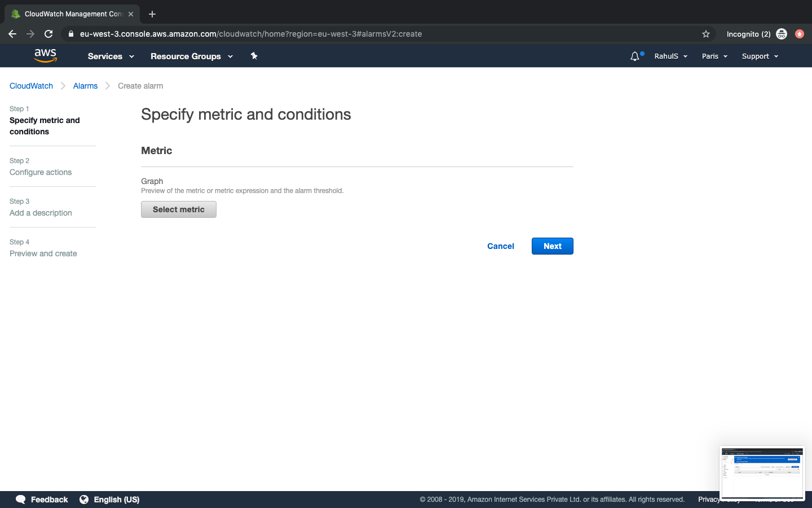Expand the Services dropdown menu
The height and width of the screenshot is (508, 812).
[111, 56]
